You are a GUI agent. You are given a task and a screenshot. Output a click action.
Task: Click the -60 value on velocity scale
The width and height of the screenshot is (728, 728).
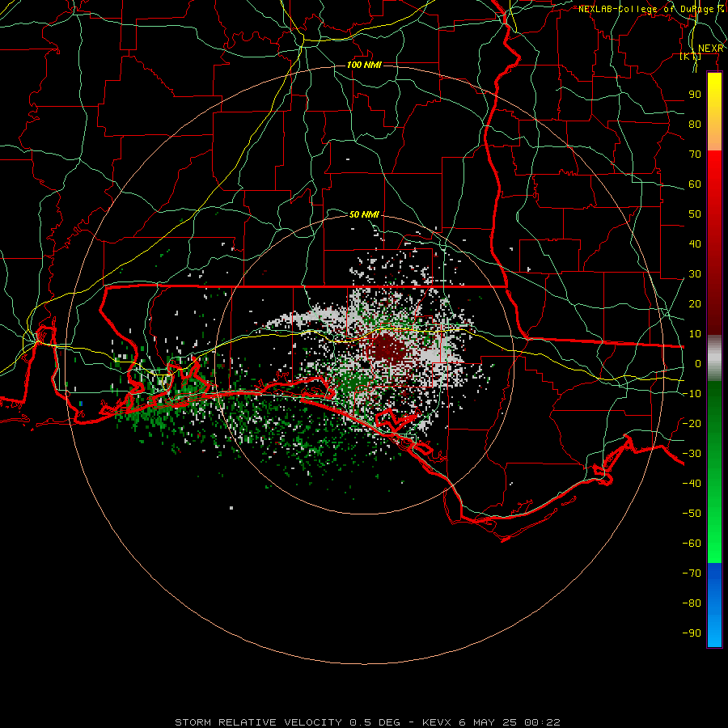click(692, 544)
